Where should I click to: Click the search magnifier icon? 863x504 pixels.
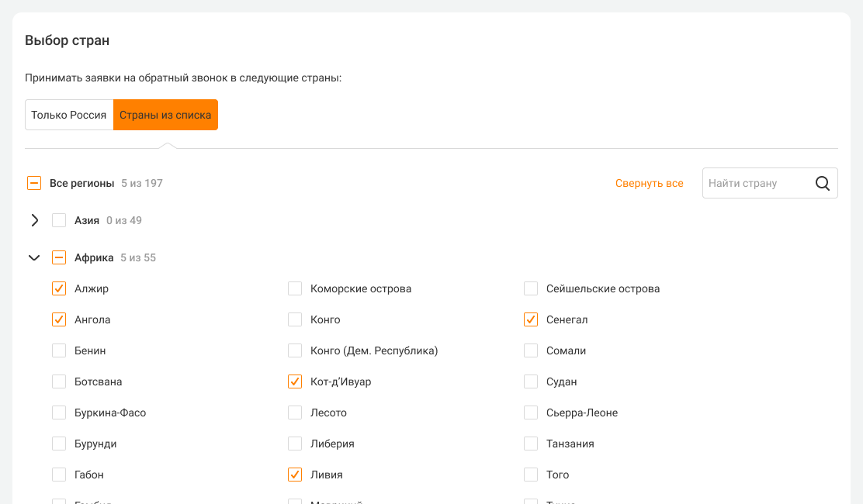coord(823,184)
